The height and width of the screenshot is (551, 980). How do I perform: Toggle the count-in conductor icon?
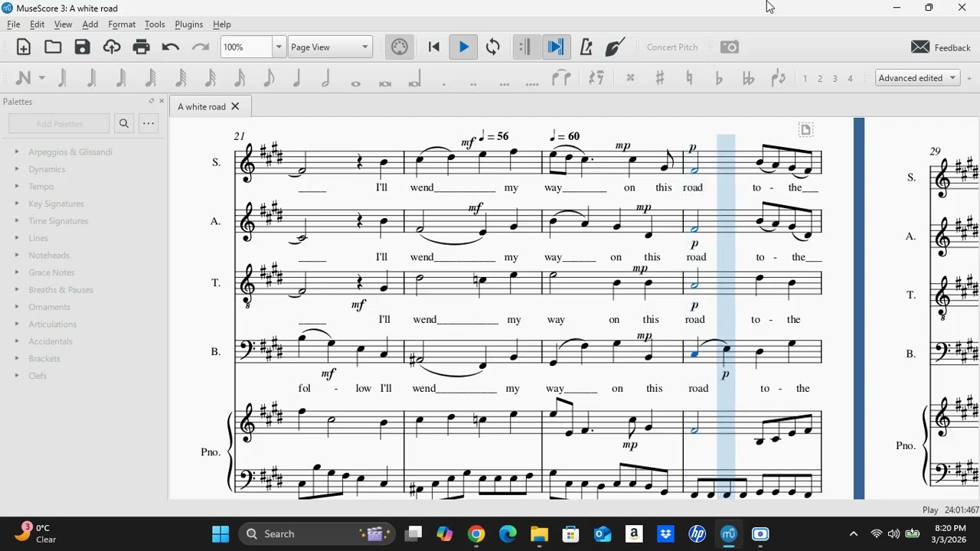click(616, 47)
